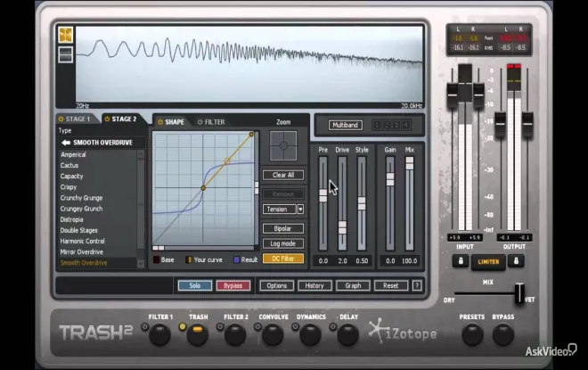588x370 pixels.
Task: Click type list scroll up arrow
Action: [x=141, y=154]
